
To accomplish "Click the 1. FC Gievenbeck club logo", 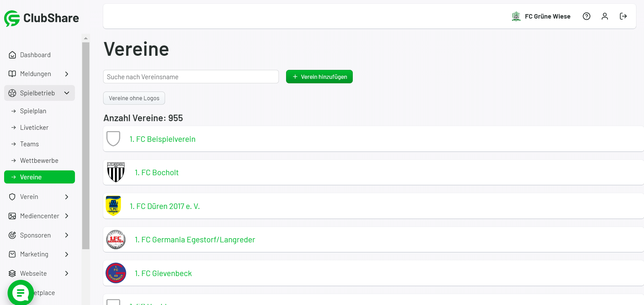I will [116, 273].
